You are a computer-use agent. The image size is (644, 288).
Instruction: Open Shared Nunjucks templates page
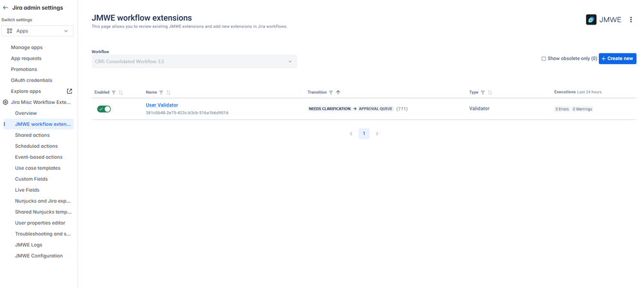pos(43,212)
